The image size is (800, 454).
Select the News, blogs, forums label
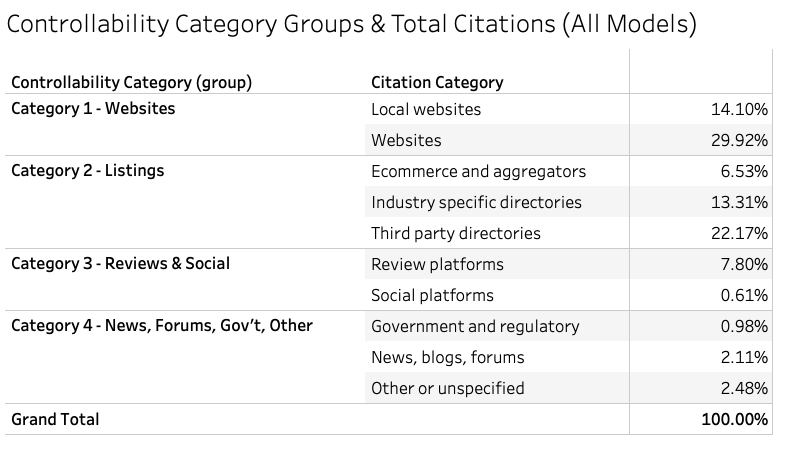(x=448, y=357)
